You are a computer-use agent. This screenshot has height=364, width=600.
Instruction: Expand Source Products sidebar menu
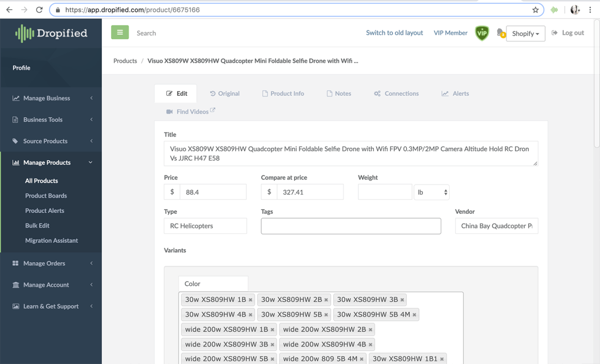(x=51, y=141)
